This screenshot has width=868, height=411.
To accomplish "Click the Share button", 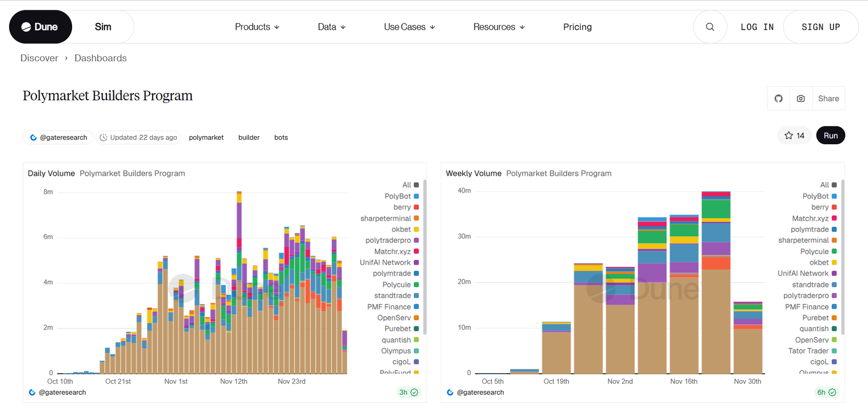I will point(828,99).
